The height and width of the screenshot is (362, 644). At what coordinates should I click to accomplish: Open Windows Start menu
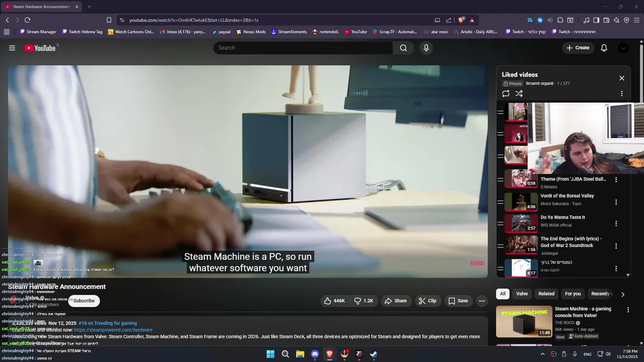coord(270,354)
